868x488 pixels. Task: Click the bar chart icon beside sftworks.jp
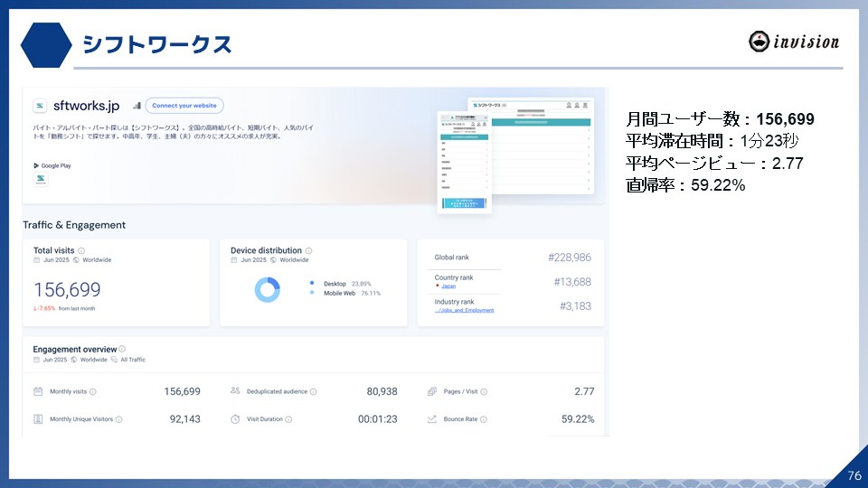[x=137, y=105]
